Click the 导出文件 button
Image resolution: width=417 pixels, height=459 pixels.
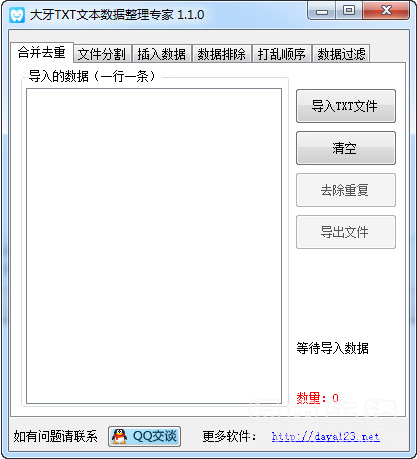click(346, 232)
